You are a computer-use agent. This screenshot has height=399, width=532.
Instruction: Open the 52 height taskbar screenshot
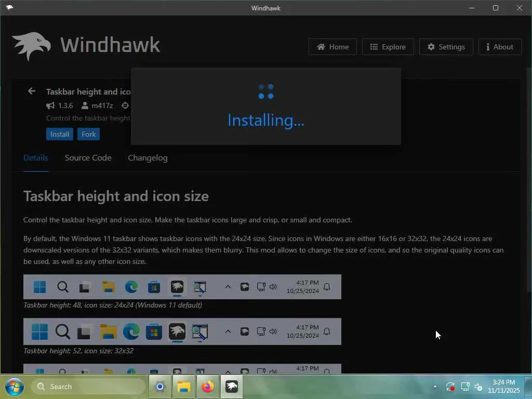pyautogui.click(x=182, y=331)
